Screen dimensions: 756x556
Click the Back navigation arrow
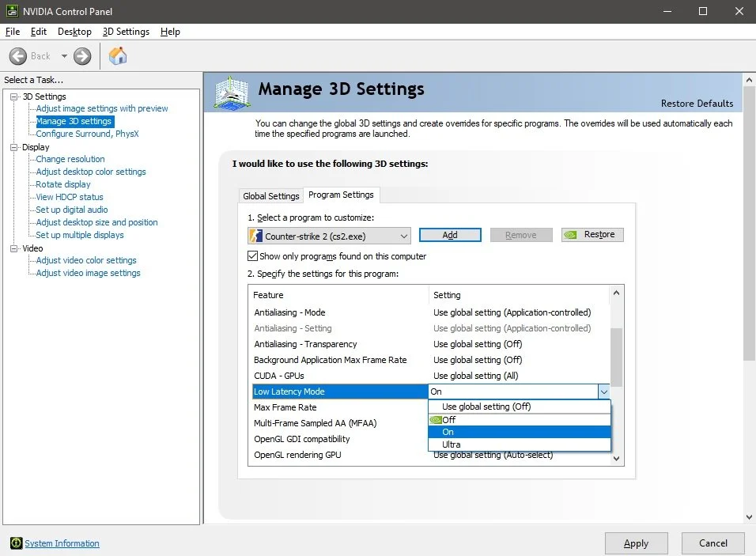19,56
